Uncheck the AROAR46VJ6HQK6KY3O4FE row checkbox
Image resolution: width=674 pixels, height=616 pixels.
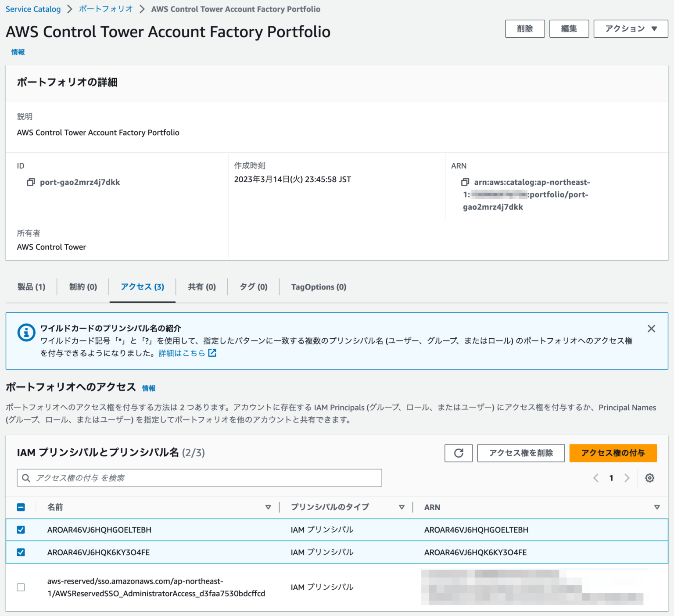(x=21, y=552)
